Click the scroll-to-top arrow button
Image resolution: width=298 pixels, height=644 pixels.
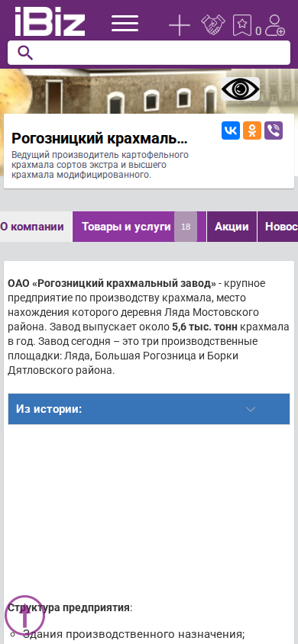coord(24,615)
